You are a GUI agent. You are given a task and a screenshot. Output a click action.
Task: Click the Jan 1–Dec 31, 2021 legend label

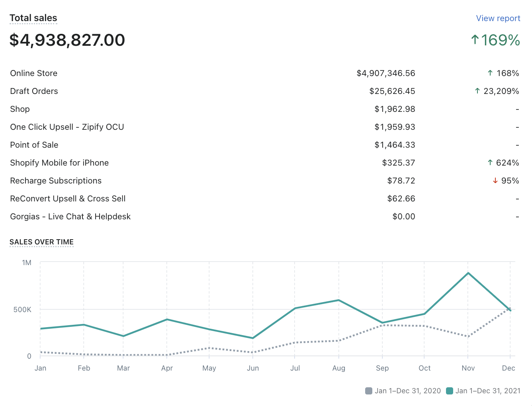pyautogui.click(x=488, y=391)
